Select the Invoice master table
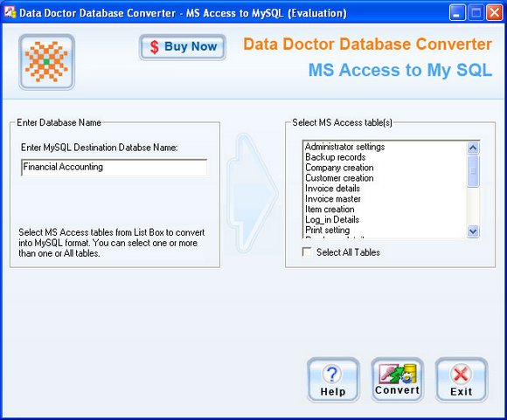507x420 pixels. pos(333,199)
